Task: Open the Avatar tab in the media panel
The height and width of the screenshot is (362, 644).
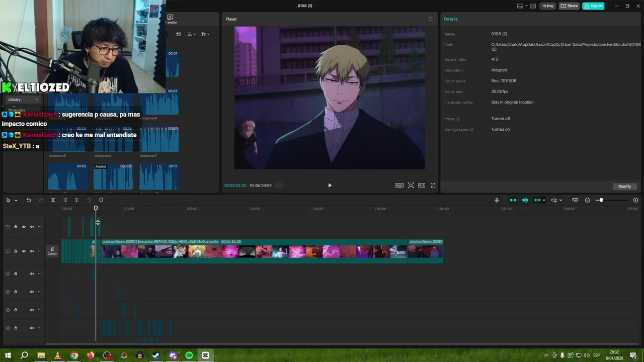Action: 171,19
